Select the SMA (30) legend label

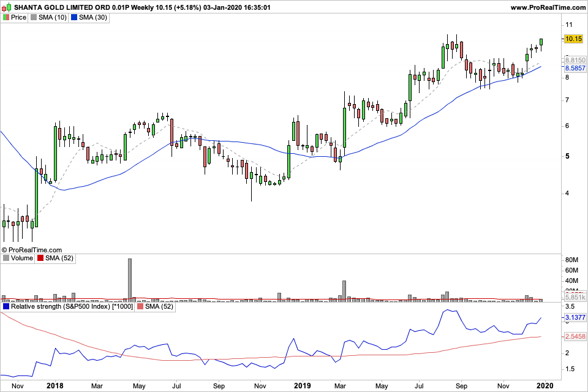tap(93, 17)
